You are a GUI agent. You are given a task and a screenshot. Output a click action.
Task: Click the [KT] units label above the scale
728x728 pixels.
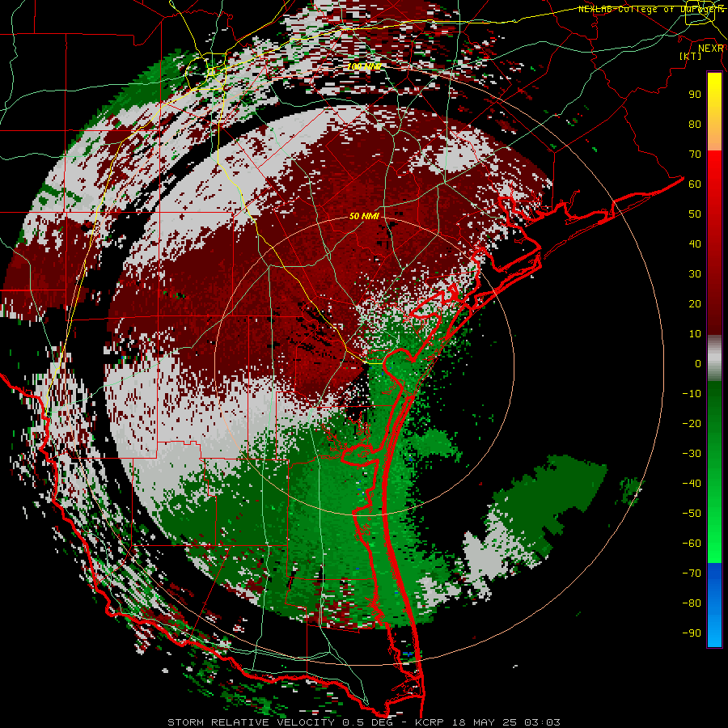690,56
